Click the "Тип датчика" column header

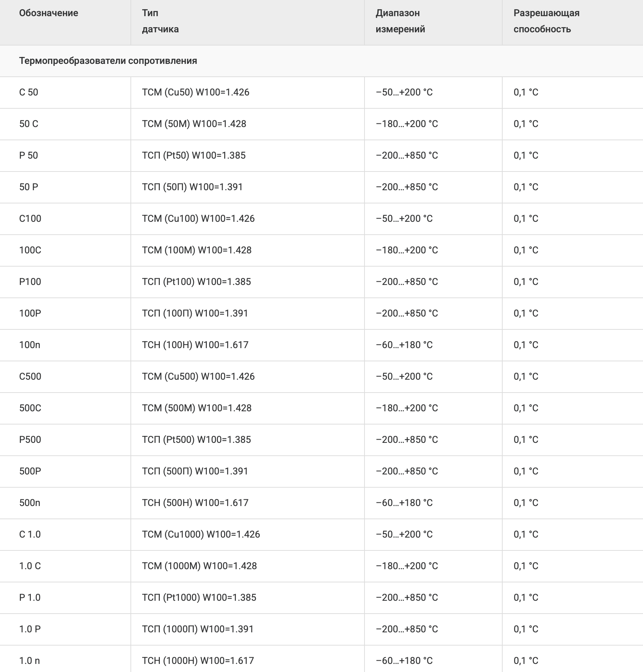pyautogui.click(x=160, y=21)
